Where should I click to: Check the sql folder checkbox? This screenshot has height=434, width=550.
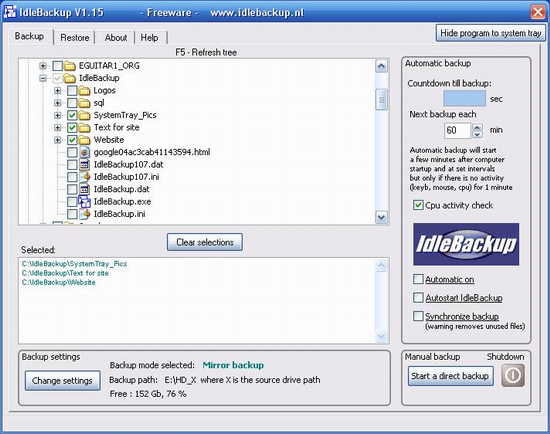click(72, 103)
